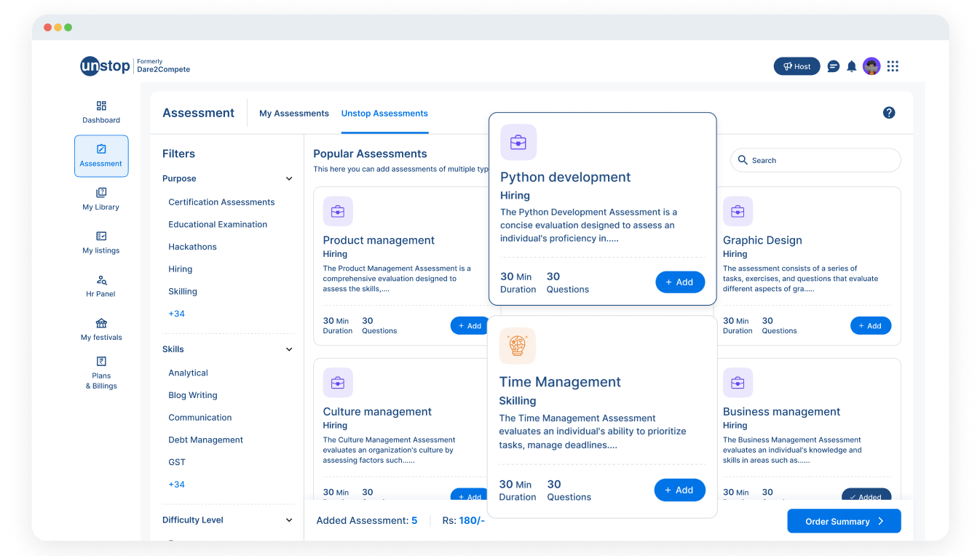The width and height of the screenshot is (980, 556).
Task: Filter by Certification Assessments
Action: [x=221, y=202]
